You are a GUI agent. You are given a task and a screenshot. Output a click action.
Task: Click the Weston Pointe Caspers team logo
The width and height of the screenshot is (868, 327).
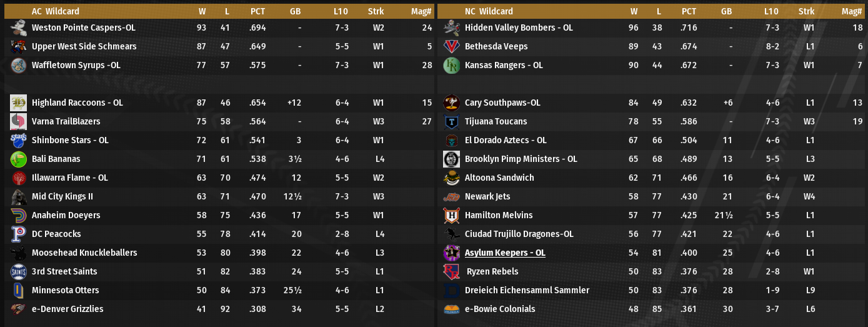[x=18, y=28]
